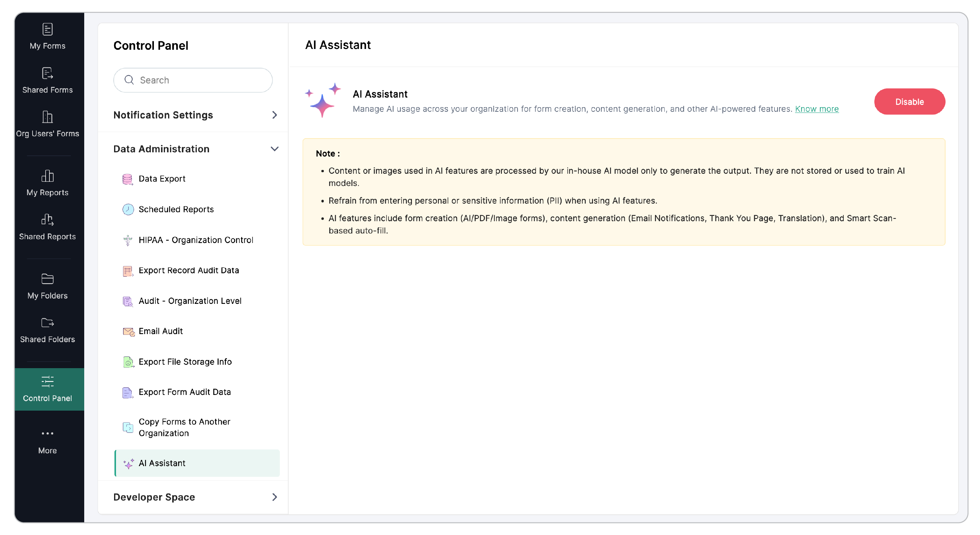Screen dimensions: 980x535
Task: Disable the AI Assistant feature
Action: click(x=909, y=102)
